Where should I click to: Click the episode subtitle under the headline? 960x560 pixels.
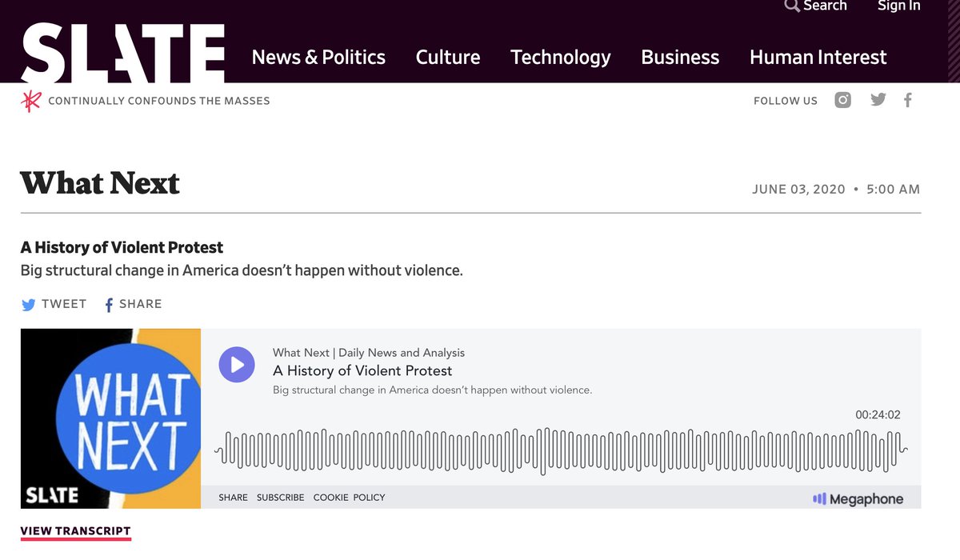coord(242,270)
